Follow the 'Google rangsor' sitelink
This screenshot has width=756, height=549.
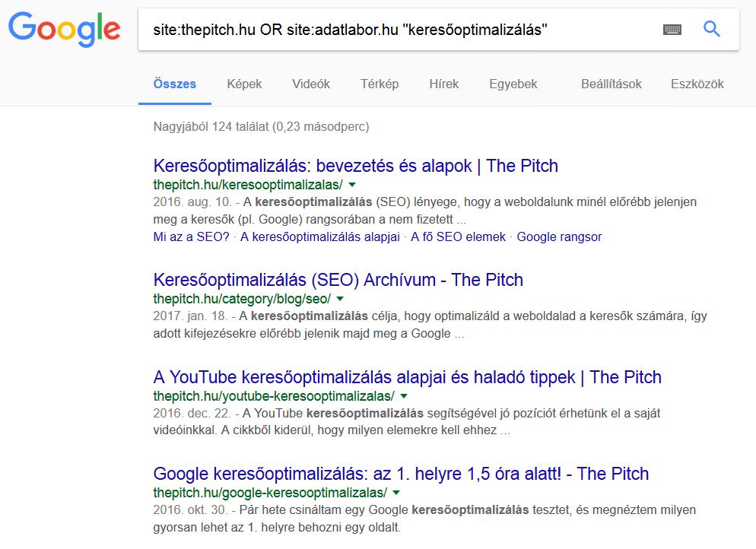pos(559,236)
